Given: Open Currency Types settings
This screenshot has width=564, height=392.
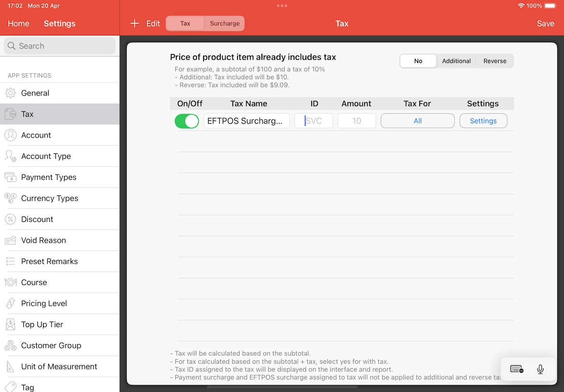Looking at the screenshot, I should [x=60, y=198].
